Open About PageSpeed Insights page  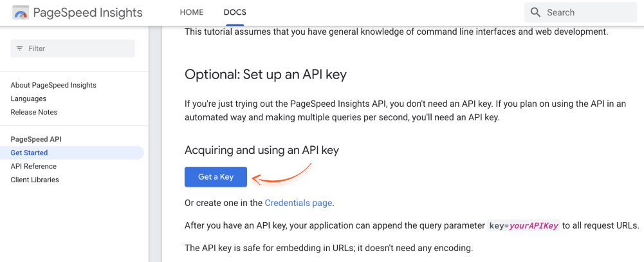53,85
